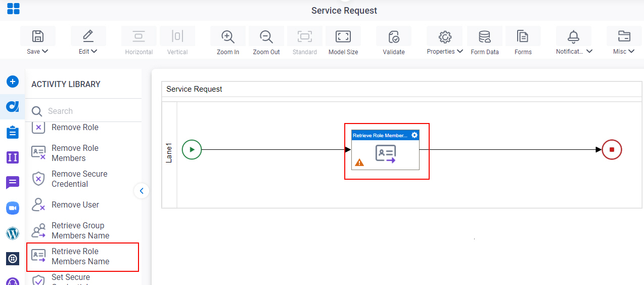Viewport: 644px width, 285px height.
Task: Expand the Save dropdown arrow
Action: pyautogui.click(x=45, y=51)
